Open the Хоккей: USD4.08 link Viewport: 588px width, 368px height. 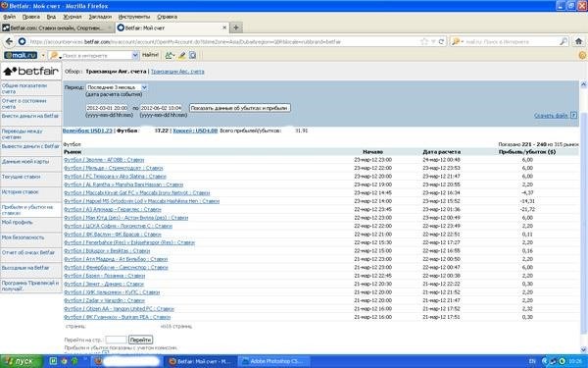coord(195,131)
